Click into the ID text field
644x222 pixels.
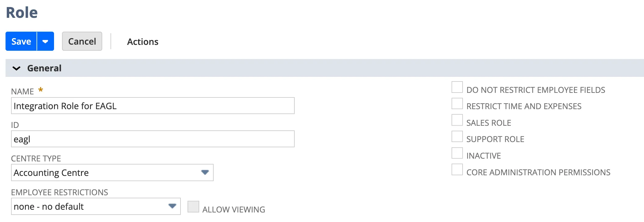(153, 139)
